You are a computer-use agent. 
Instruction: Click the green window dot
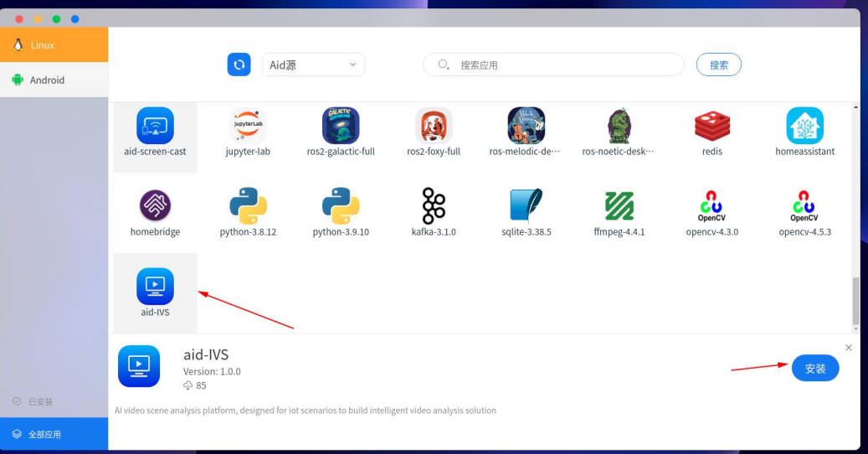(x=56, y=18)
